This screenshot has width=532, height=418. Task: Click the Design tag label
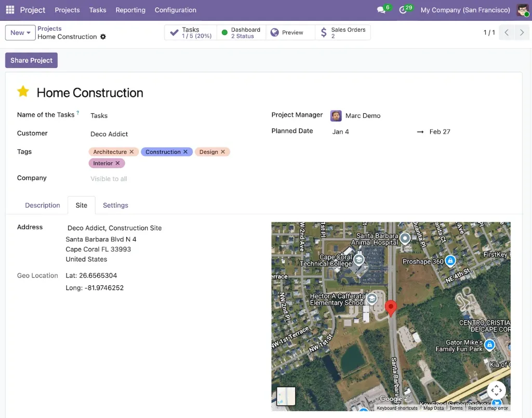coord(209,152)
